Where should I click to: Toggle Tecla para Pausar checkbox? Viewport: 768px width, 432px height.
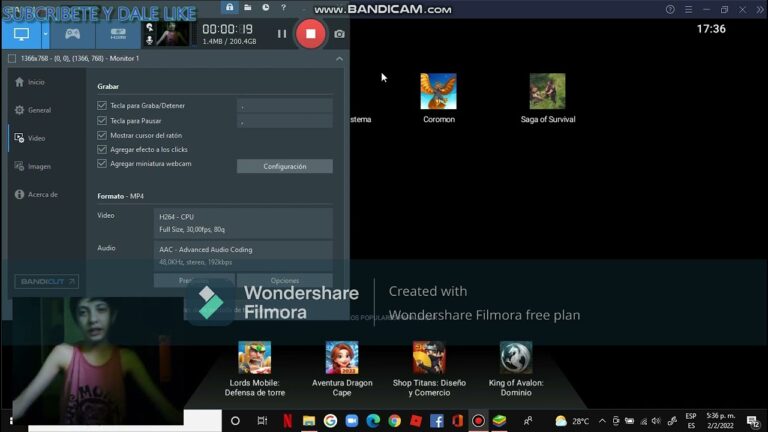102,120
